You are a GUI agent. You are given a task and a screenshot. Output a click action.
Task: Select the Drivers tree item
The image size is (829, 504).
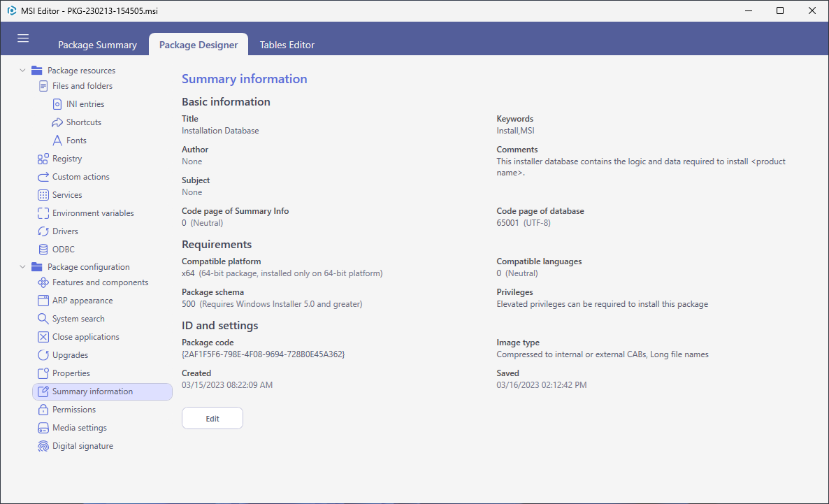65,231
